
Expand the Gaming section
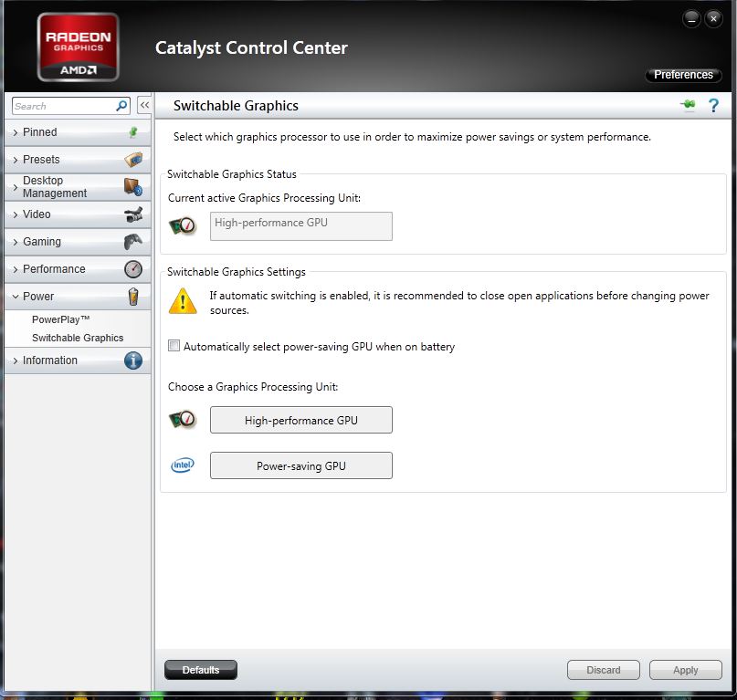78,242
